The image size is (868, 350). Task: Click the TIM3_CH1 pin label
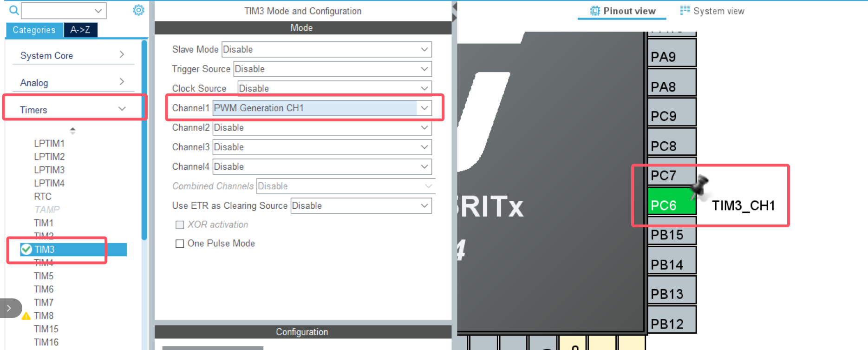coord(743,205)
